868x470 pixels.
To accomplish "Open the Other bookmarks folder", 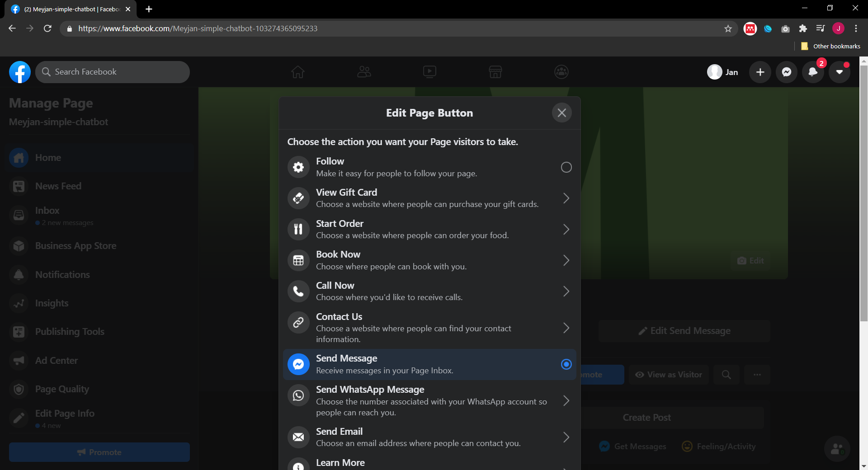I will point(831,46).
